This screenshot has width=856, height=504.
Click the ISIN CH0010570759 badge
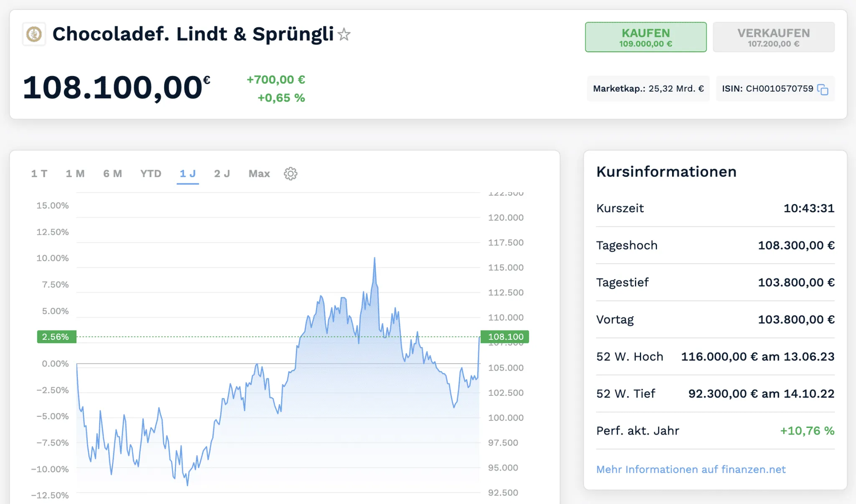pyautogui.click(x=767, y=89)
